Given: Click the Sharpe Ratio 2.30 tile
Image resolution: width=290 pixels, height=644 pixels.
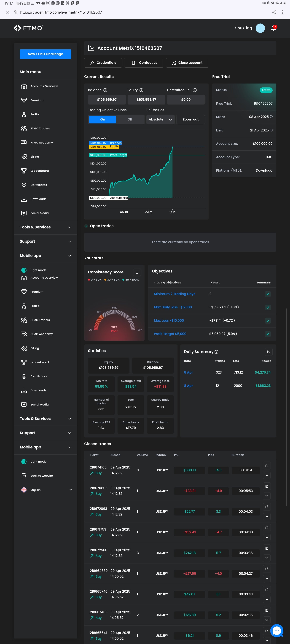Looking at the screenshot, I should (160, 405).
